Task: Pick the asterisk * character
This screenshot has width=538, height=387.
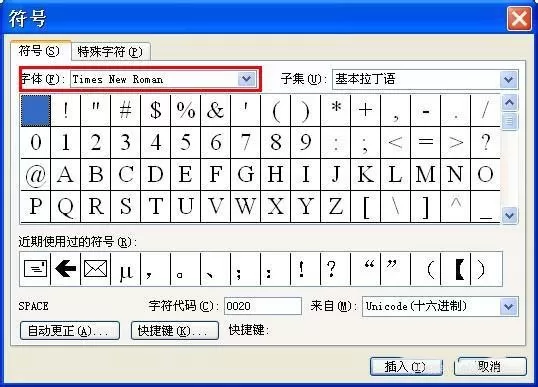Action: click(x=336, y=110)
